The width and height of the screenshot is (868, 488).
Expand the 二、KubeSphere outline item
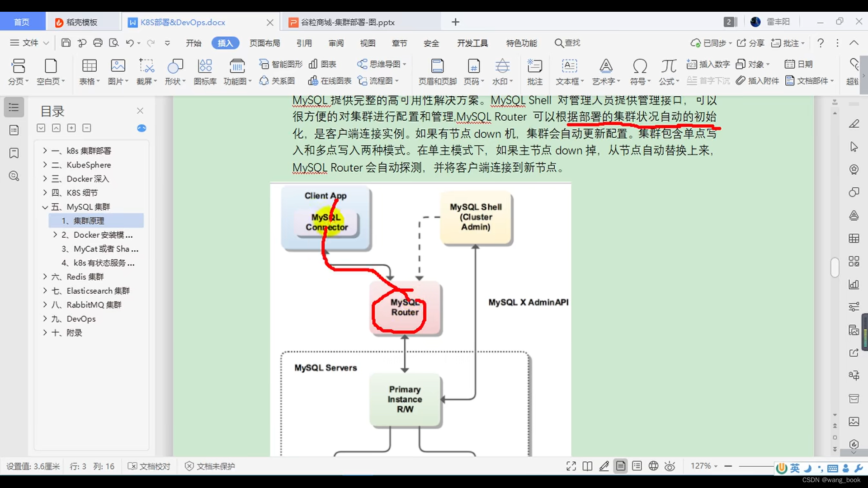45,164
